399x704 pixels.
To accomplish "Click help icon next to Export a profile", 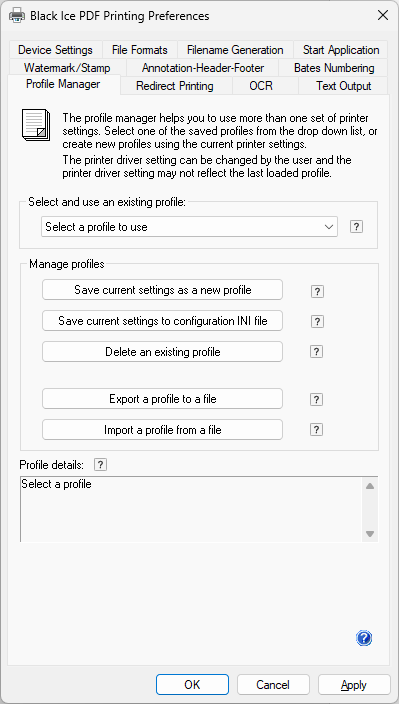I will 316,399.
